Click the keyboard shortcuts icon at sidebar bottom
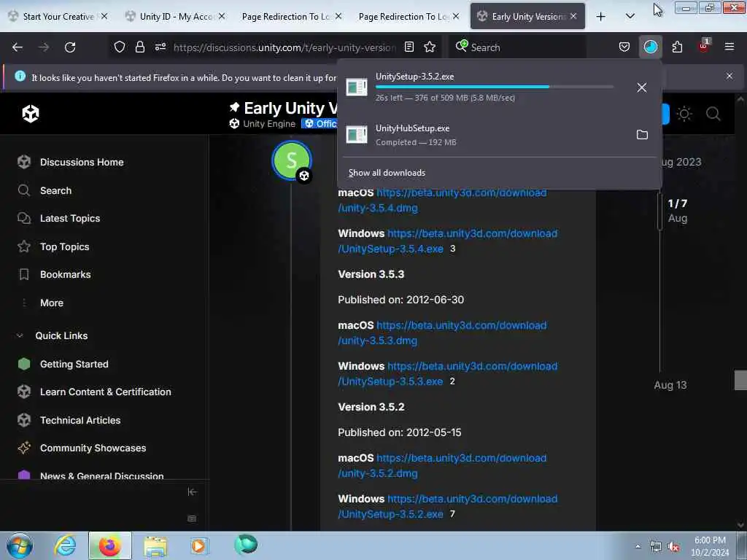Screen dimensions: 747x560 coord(192,518)
